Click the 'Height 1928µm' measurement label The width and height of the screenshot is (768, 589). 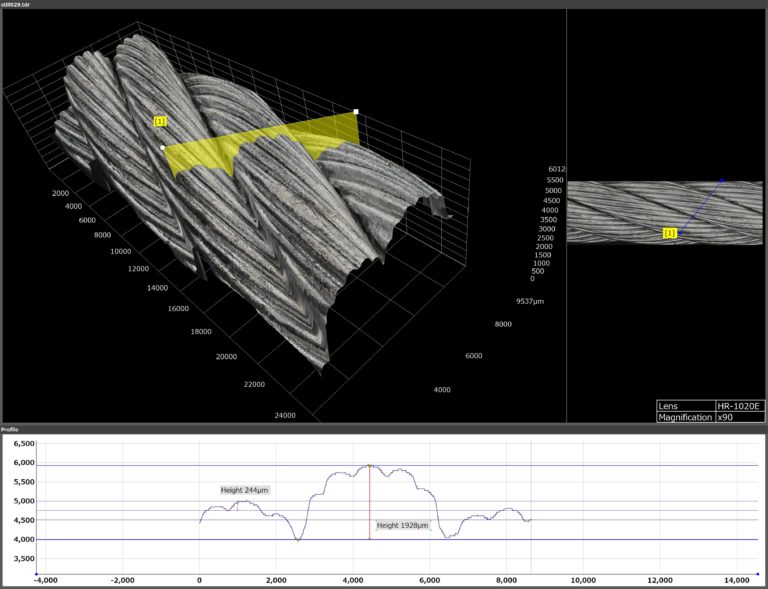point(403,525)
